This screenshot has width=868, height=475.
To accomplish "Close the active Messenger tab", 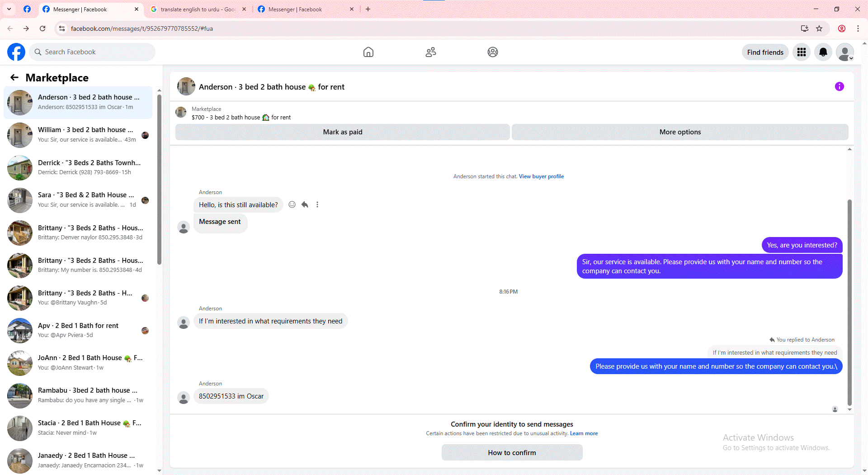I will coord(137,9).
